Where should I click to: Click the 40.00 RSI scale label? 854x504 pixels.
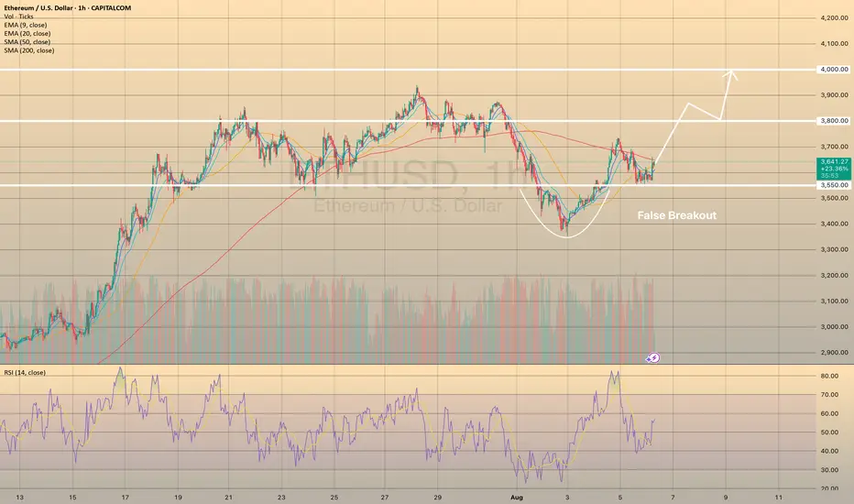tap(829, 451)
